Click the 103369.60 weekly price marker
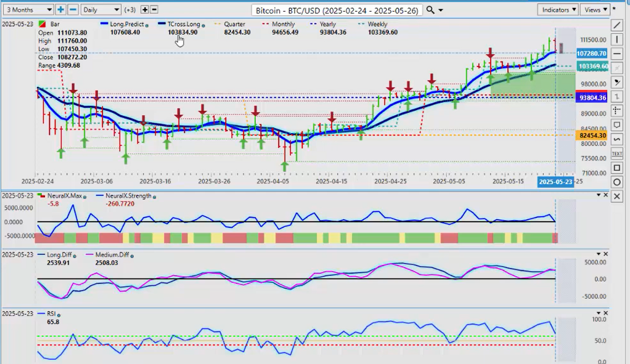630x364 pixels. pos(592,67)
